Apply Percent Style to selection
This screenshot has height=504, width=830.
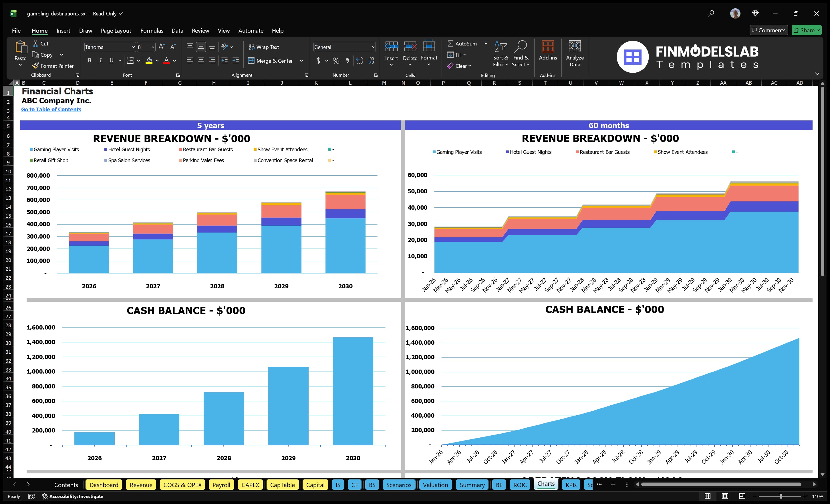336,61
